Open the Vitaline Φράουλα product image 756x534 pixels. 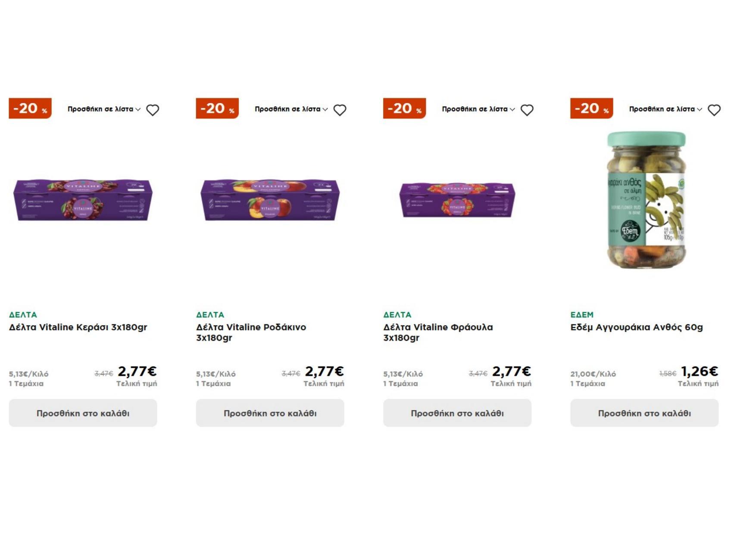click(x=457, y=200)
